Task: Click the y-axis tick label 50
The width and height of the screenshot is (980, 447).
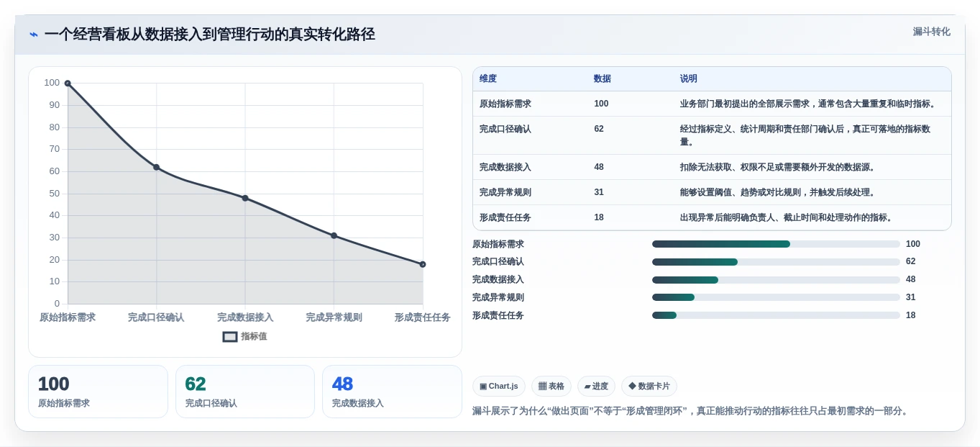Action: point(55,194)
